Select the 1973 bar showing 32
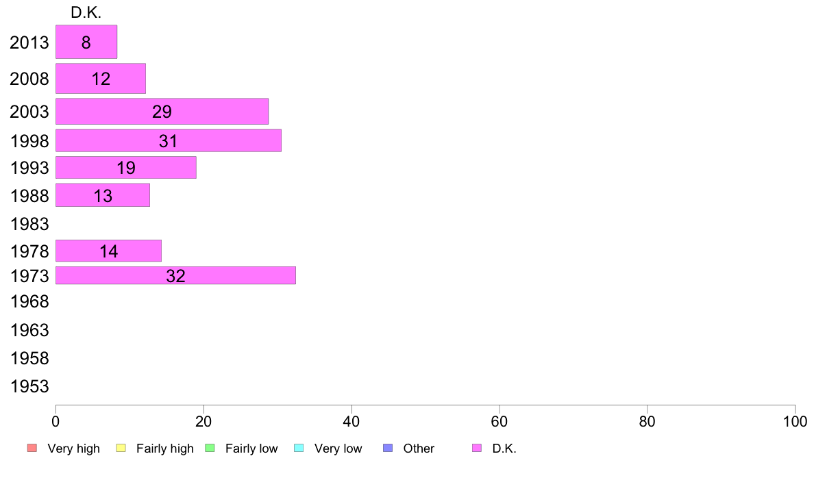The image size is (814, 504). tap(175, 275)
